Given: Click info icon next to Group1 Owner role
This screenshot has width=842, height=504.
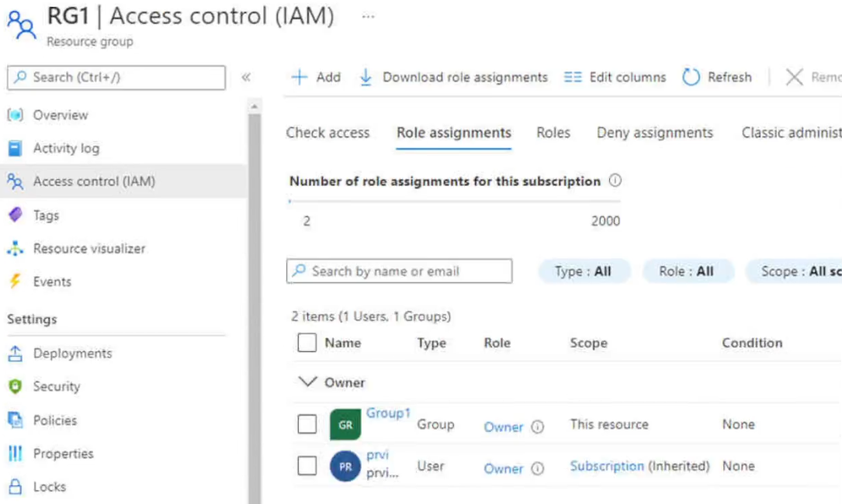Looking at the screenshot, I should 537,427.
